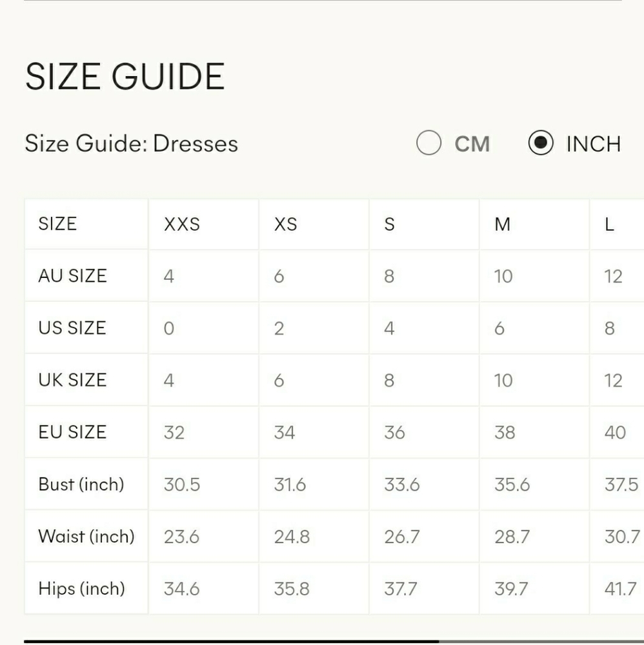Click the S size column header
This screenshot has height=645, width=644.
pos(389,224)
